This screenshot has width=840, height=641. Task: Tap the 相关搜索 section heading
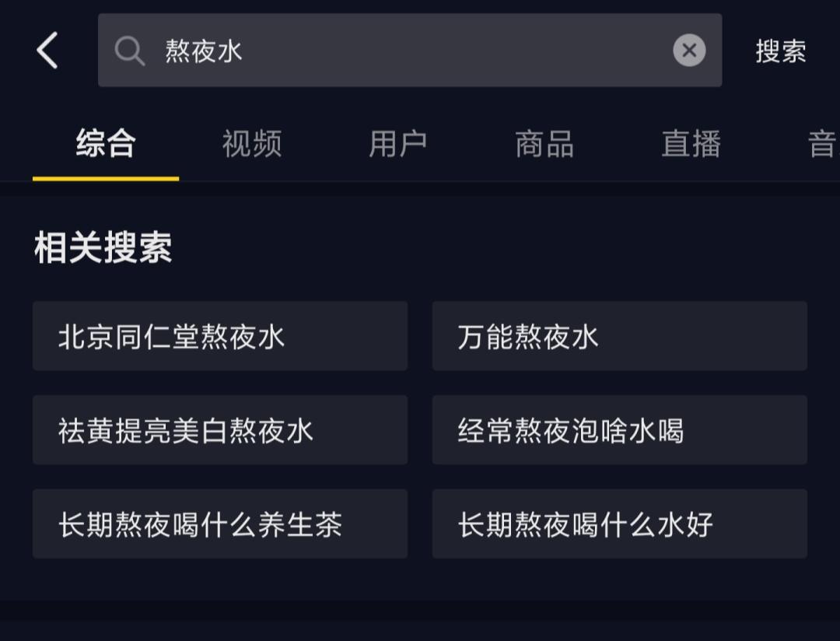[101, 247]
